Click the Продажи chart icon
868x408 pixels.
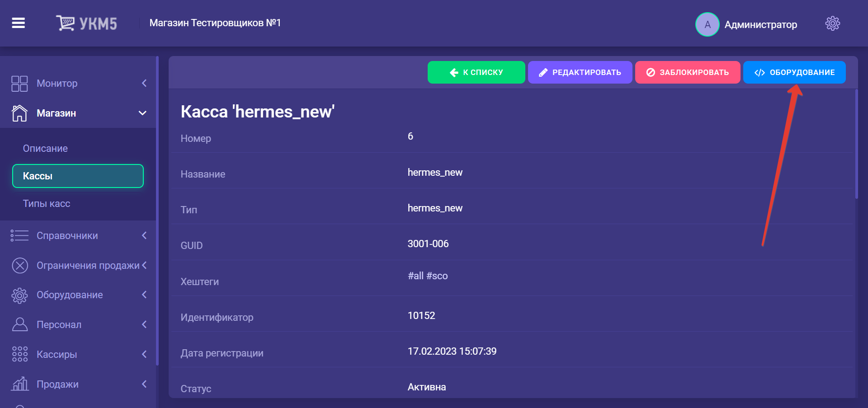(x=20, y=384)
